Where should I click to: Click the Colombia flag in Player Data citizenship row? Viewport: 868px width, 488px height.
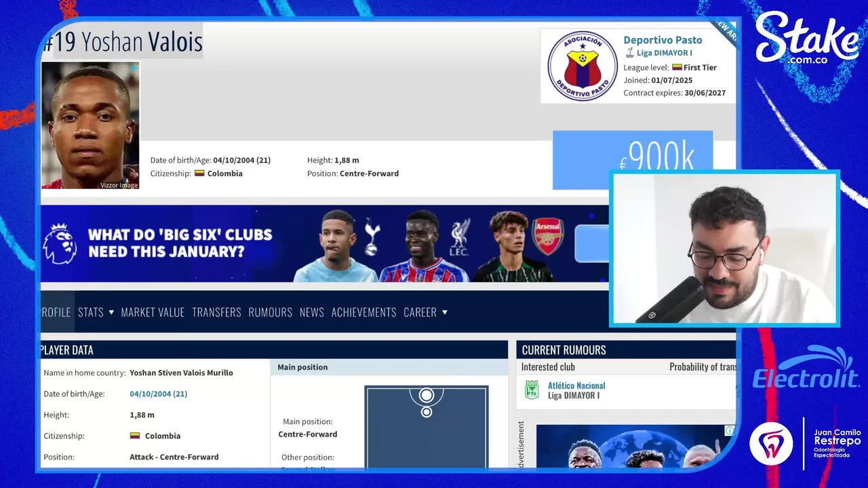click(x=135, y=436)
